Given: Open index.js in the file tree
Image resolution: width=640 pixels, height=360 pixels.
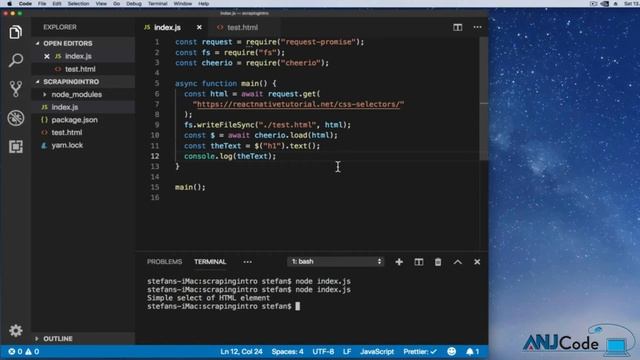Looking at the screenshot, I should [83, 107].
